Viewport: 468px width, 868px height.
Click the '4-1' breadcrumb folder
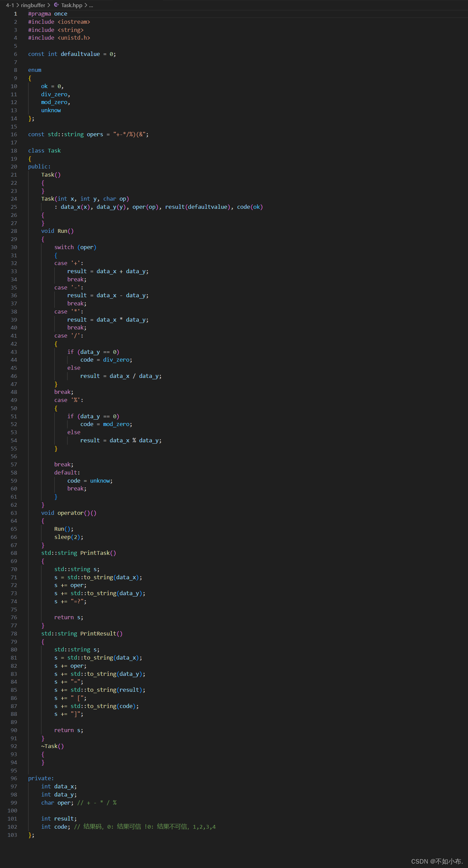click(x=10, y=5)
